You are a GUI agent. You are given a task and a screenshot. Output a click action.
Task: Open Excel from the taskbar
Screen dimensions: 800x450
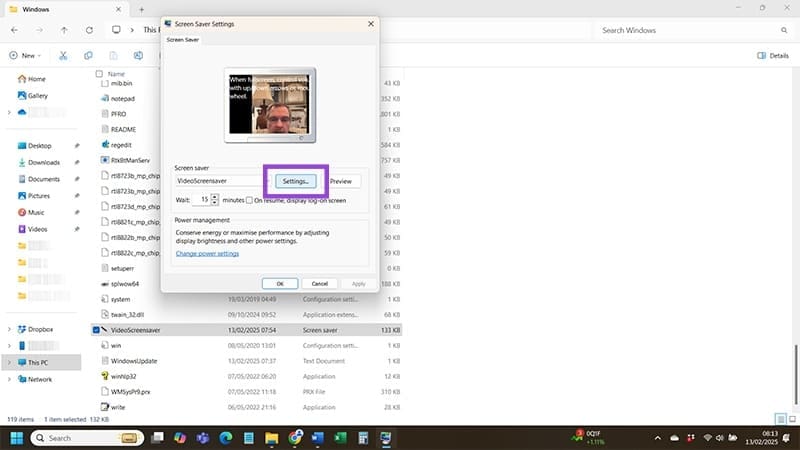point(340,438)
